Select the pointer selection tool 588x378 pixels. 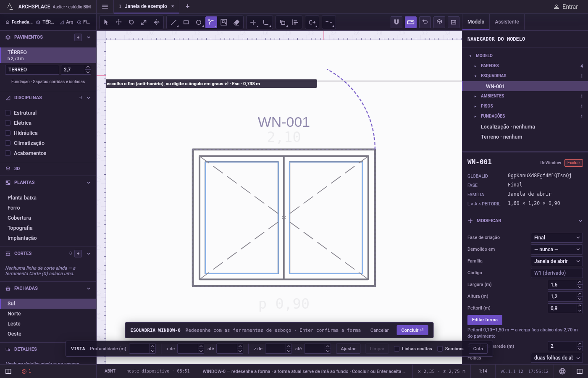point(106,22)
